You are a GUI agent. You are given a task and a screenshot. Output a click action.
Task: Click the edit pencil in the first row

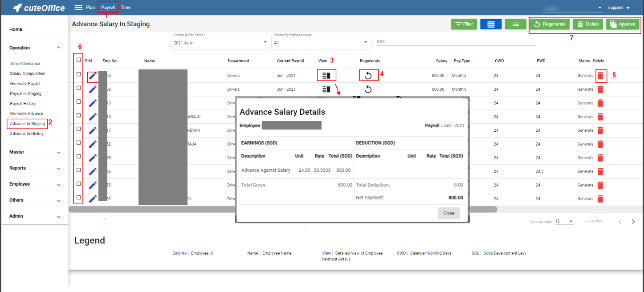pyautogui.click(x=93, y=76)
